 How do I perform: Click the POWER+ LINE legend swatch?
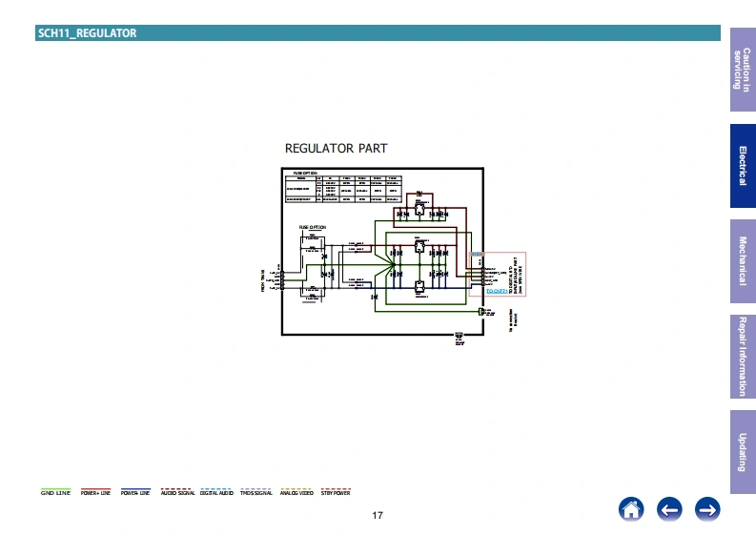tap(95, 491)
